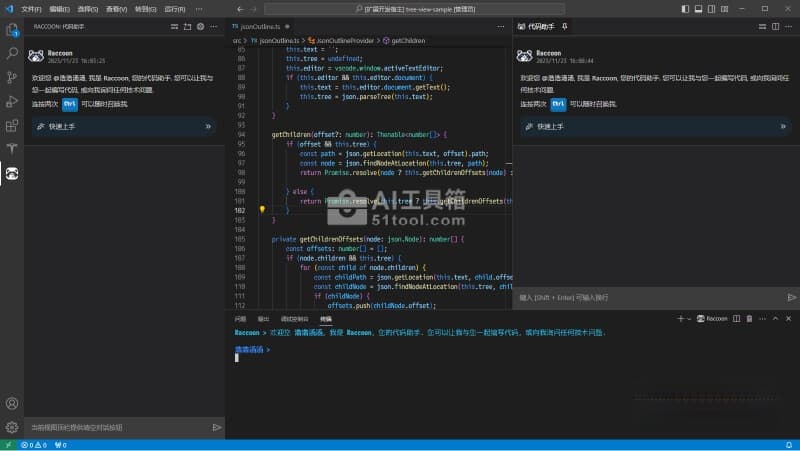Open the Search view in activity bar
800x451 pixels.
(12, 54)
